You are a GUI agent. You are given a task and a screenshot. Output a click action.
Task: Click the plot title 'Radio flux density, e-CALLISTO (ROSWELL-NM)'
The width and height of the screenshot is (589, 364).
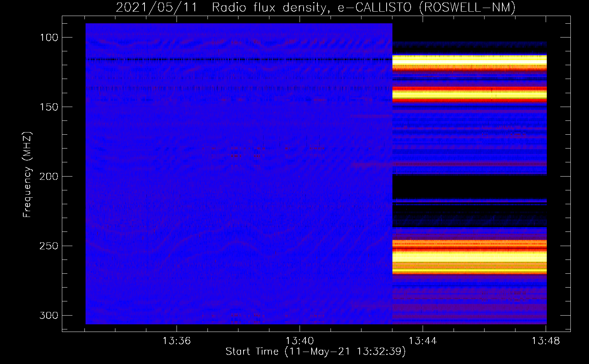coord(364,7)
